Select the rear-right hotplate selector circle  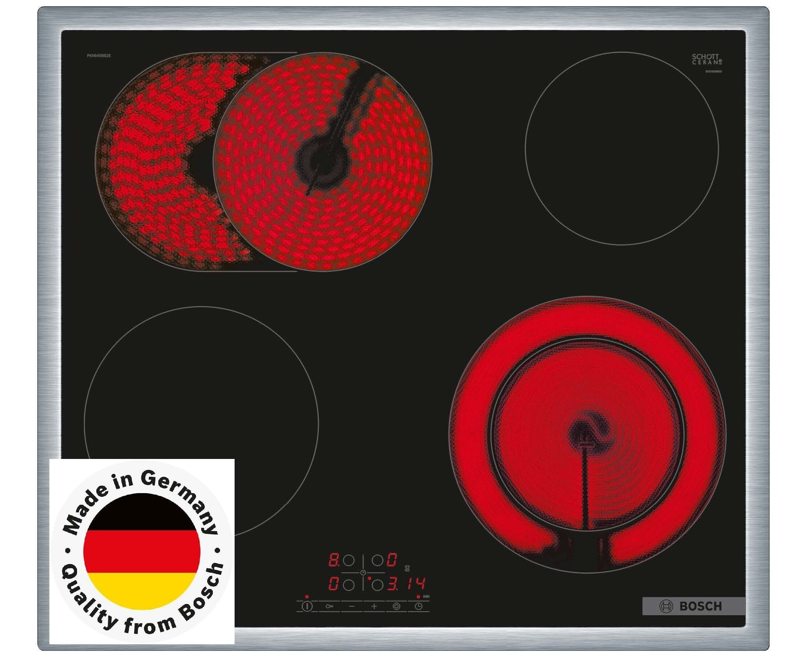tap(377, 560)
